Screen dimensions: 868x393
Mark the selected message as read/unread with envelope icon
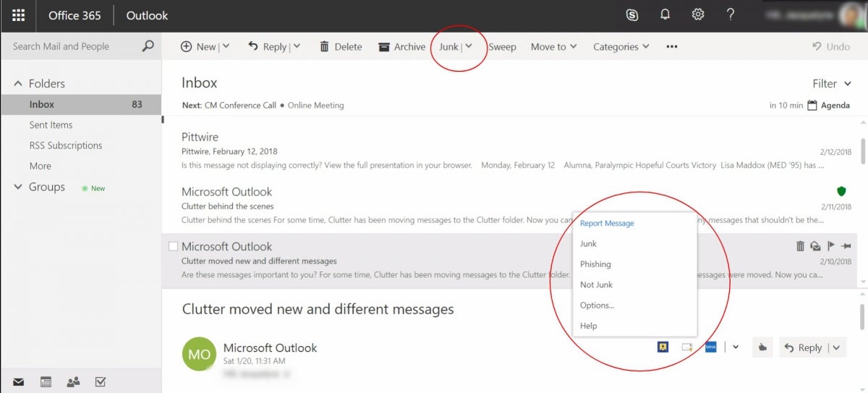coord(814,246)
